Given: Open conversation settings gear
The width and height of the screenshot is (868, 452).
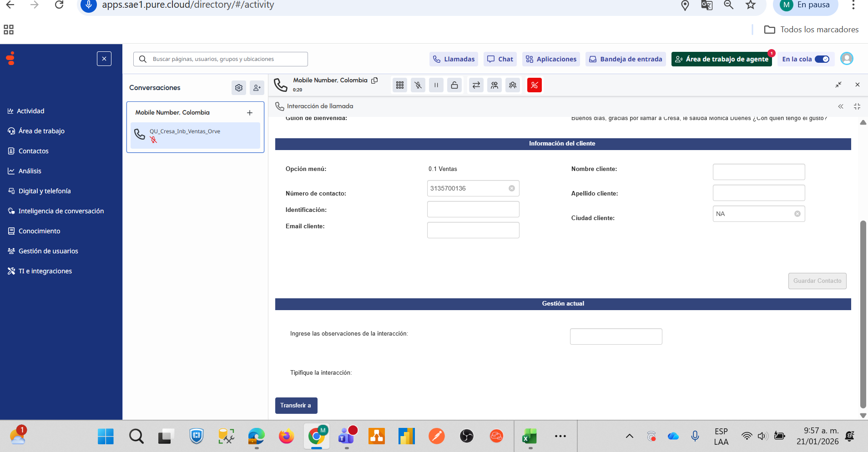Looking at the screenshot, I should pos(239,88).
